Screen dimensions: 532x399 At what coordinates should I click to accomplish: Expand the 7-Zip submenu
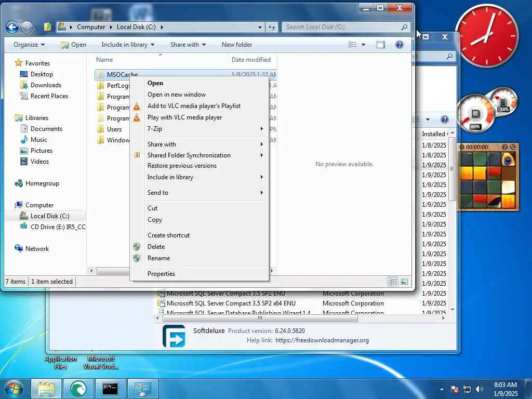[199, 129]
